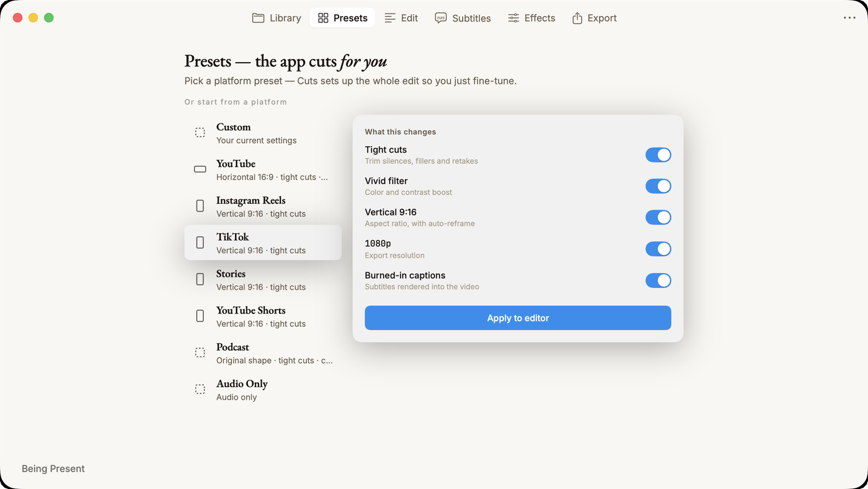The height and width of the screenshot is (489, 868).
Task: Click the Presets grid icon
Action: (x=323, y=18)
